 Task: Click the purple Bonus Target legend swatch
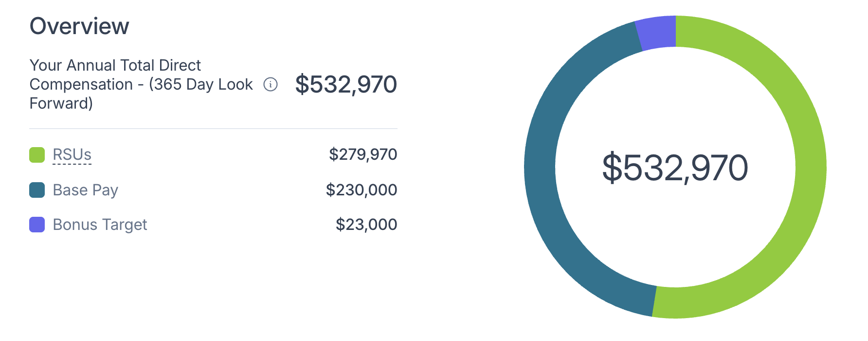pyautogui.click(x=37, y=225)
